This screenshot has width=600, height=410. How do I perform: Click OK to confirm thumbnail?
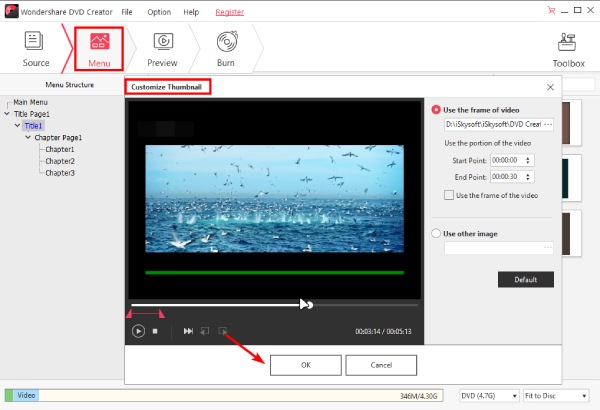tap(305, 365)
